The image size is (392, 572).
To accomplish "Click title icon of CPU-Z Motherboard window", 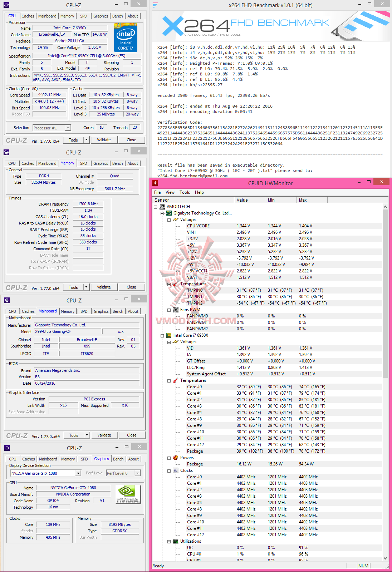I will (7, 300).
